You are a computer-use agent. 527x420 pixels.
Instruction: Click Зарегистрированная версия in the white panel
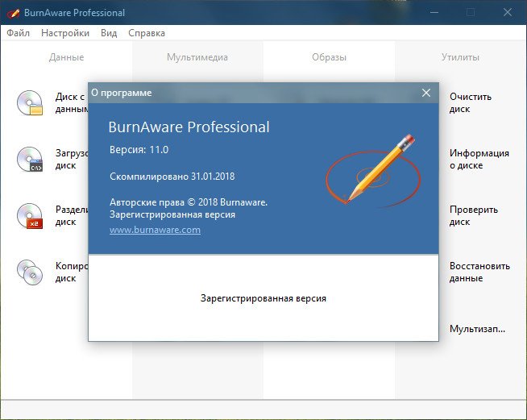[x=263, y=298]
